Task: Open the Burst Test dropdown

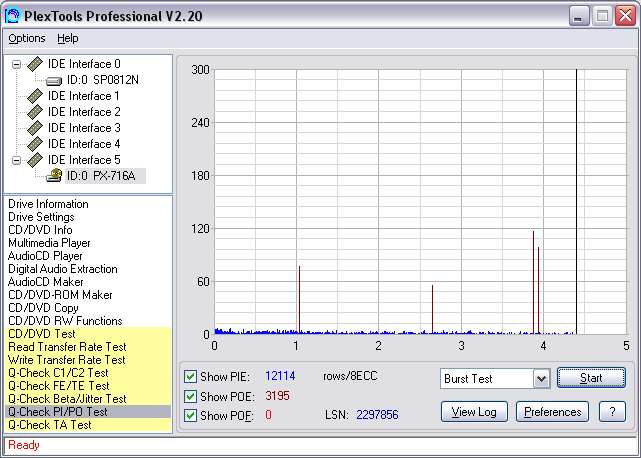Action: (541, 379)
